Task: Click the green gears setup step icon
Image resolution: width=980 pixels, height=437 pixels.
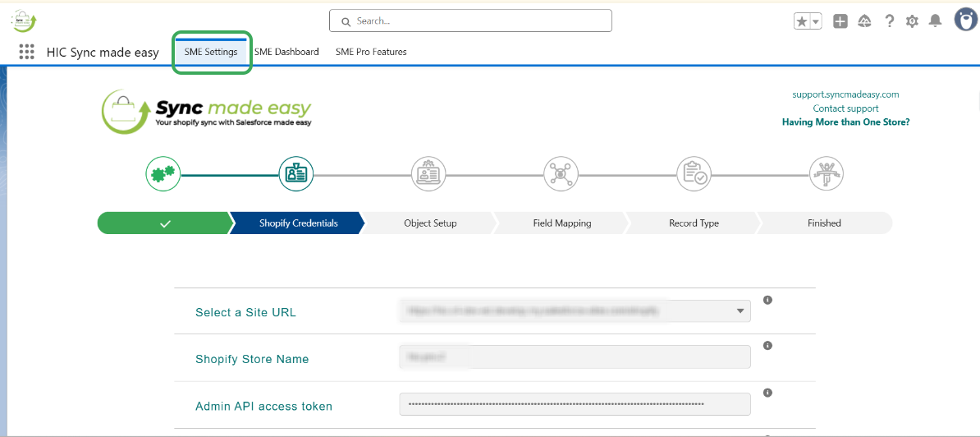Action: 163,173
